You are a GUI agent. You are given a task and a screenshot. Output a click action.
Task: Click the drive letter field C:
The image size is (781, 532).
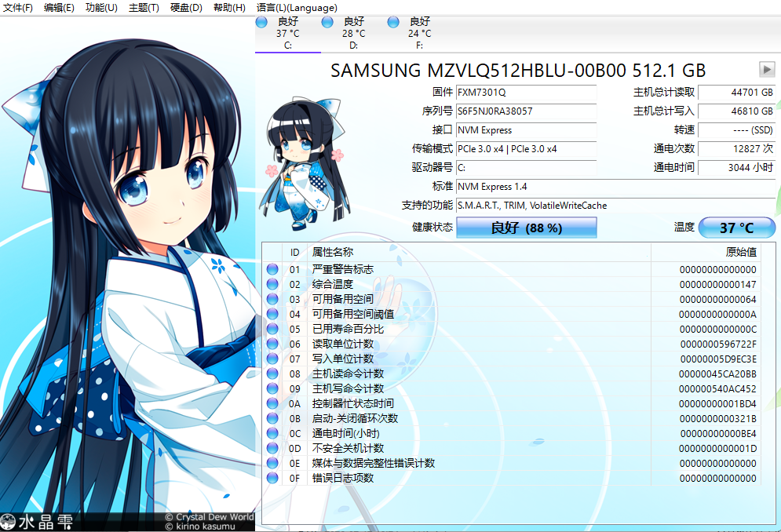pos(527,168)
